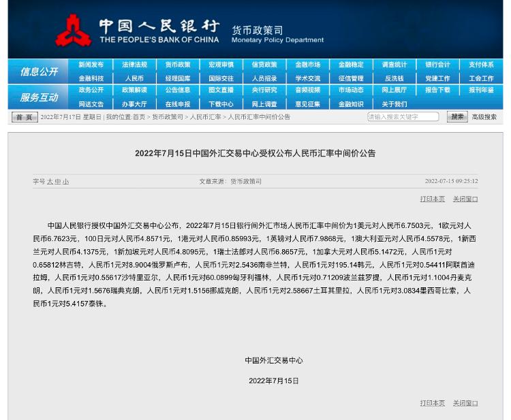Select 金融稳定 in the navigation bar

[351, 65]
